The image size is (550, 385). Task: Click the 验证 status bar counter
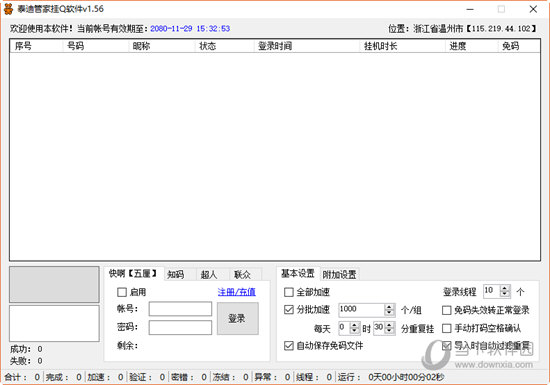point(147,377)
